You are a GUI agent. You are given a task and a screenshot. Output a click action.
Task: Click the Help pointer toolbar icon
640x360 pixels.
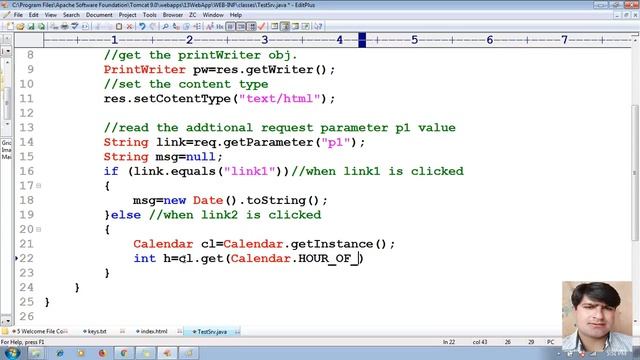point(318,27)
